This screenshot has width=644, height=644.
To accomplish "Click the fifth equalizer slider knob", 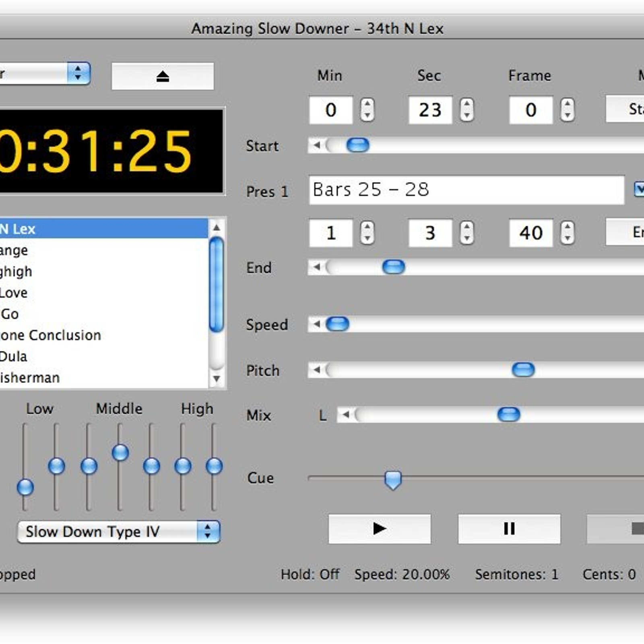I will [151, 466].
